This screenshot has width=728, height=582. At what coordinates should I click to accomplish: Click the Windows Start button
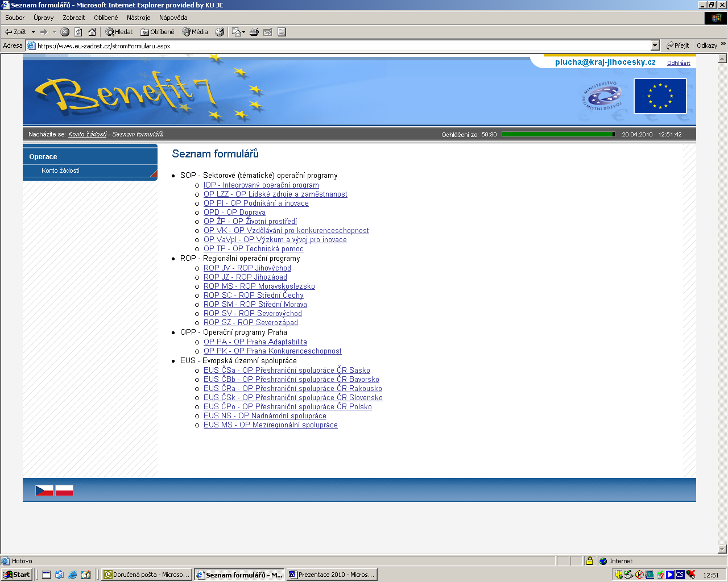tap(16, 575)
